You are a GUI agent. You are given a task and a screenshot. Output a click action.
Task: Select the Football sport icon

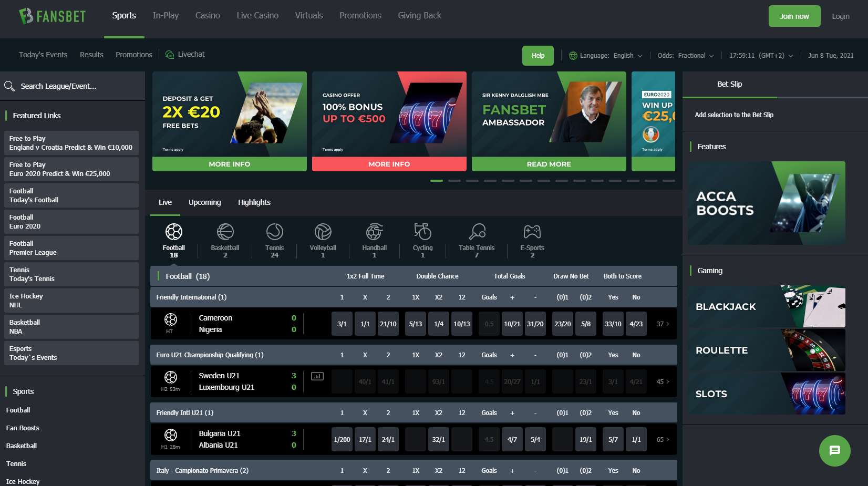tap(174, 232)
